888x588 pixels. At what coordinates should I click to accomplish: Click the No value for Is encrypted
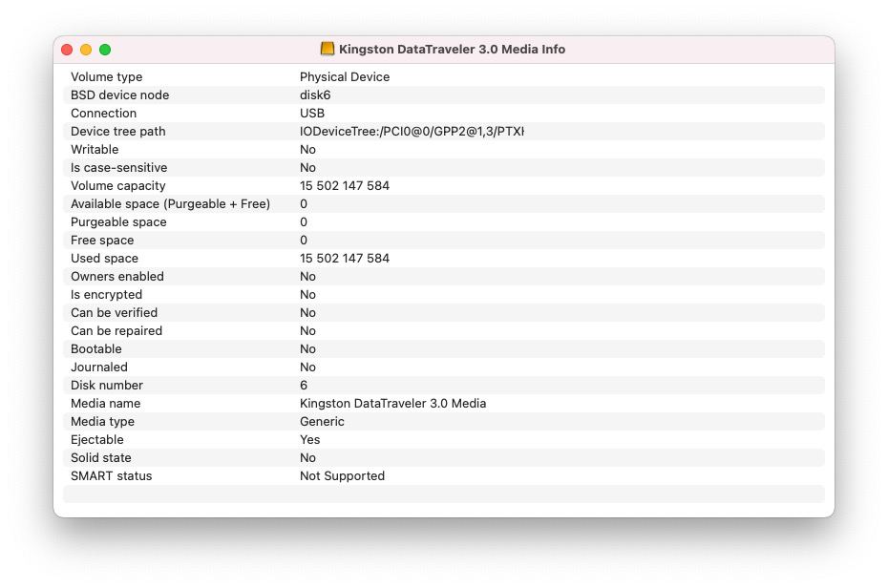[x=307, y=294]
